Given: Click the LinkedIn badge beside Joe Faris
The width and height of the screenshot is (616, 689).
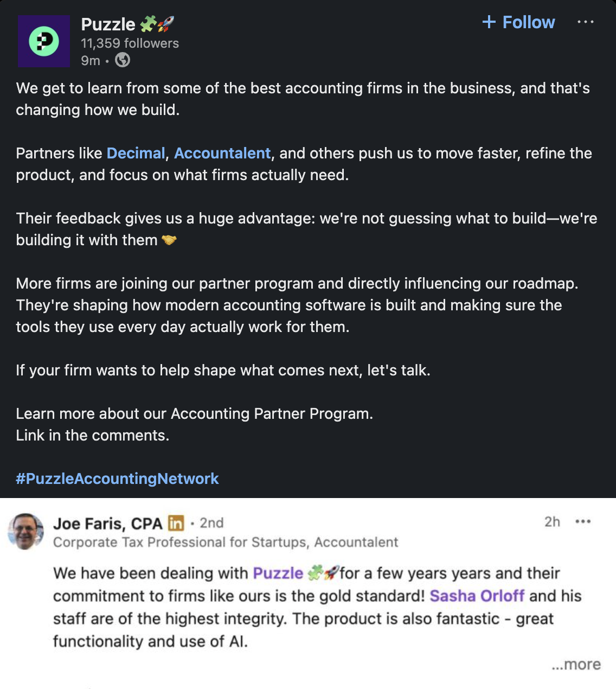Looking at the screenshot, I should (x=176, y=523).
